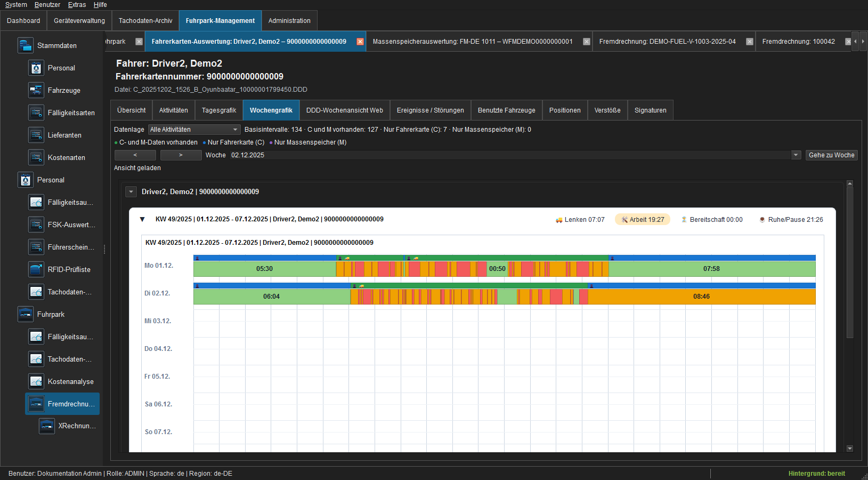The height and width of the screenshot is (480, 868).
Task: Collapse the KW 49/2025 week triangle
Action: (x=142, y=219)
